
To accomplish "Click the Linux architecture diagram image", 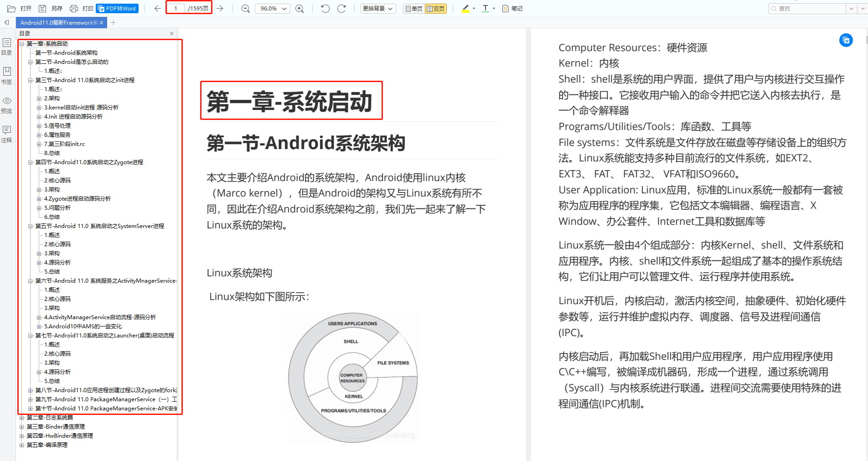I will (x=352, y=378).
